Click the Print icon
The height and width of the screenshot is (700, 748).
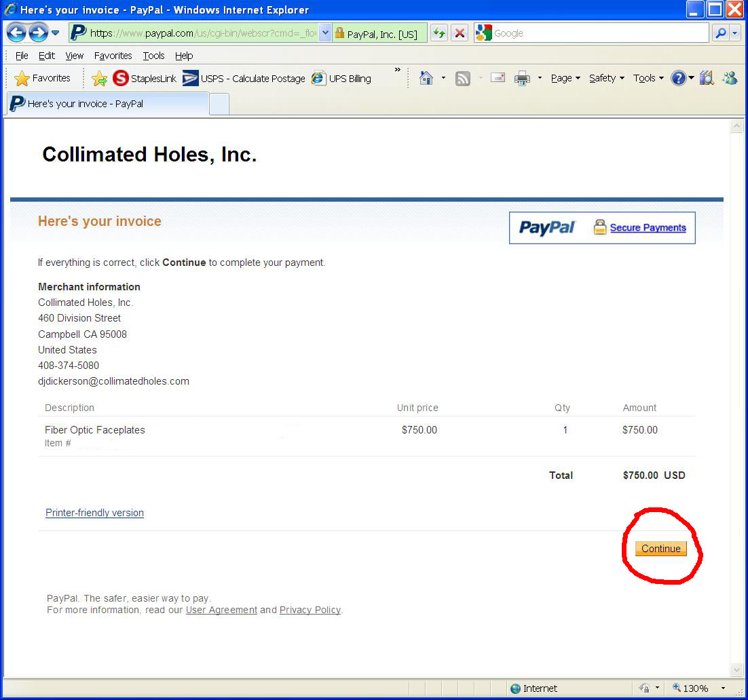click(x=522, y=78)
